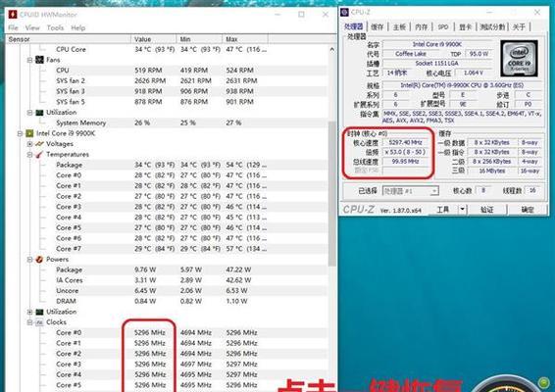
Task: Select the SYS fan 2 row
Action: coord(167,81)
